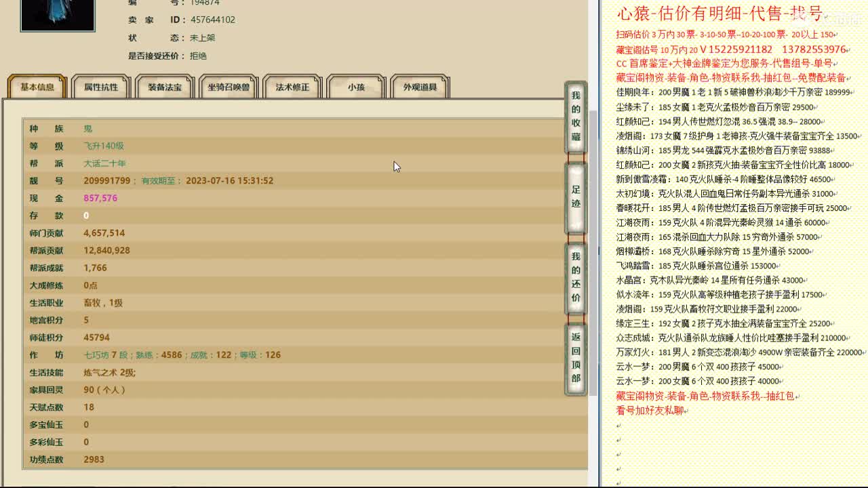Click the 帮派成就 value 1,766
This screenshot has width=868, height=488.
point(96,268)
